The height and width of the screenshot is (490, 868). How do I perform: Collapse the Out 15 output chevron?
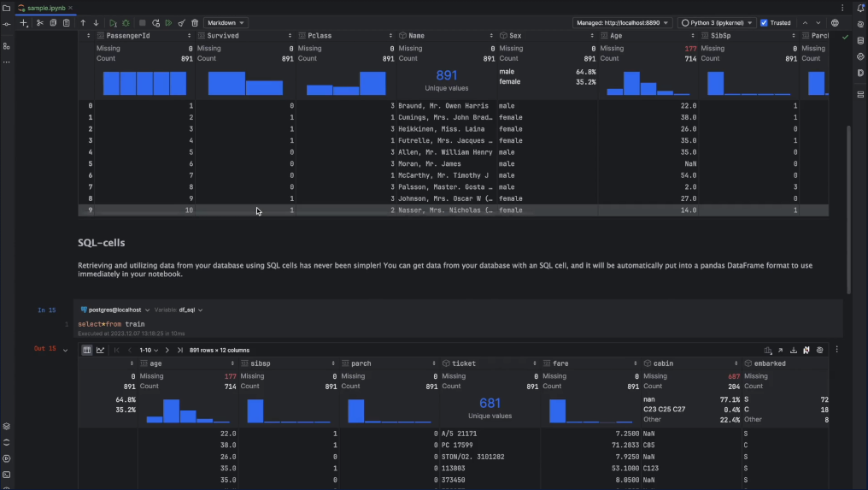click(x=65, y=351)
